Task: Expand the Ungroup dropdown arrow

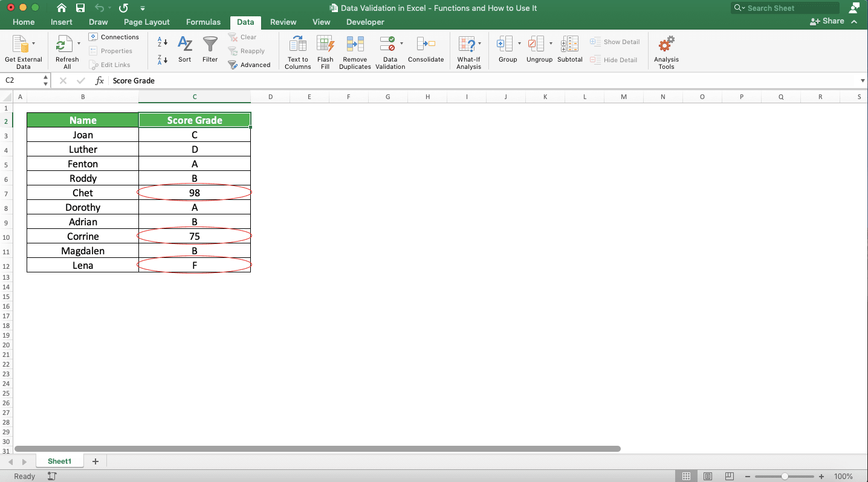Action: pyautogui.click(x=551, y=43)
